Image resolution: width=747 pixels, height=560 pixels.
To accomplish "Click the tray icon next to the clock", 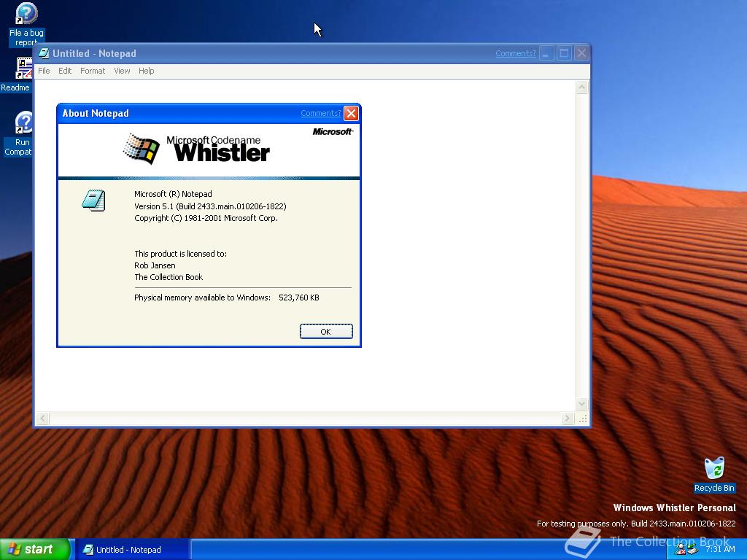I will (x=693, y=550).
